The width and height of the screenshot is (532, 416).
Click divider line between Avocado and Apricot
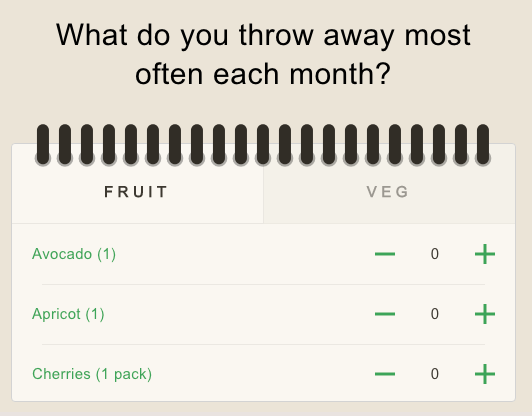[x=263, y=284]
